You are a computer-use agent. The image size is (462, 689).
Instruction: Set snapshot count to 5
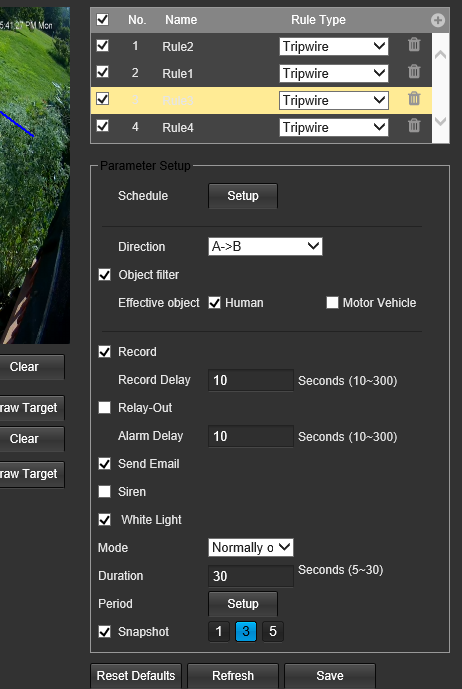pyautogui.click(x=273, y=631)
